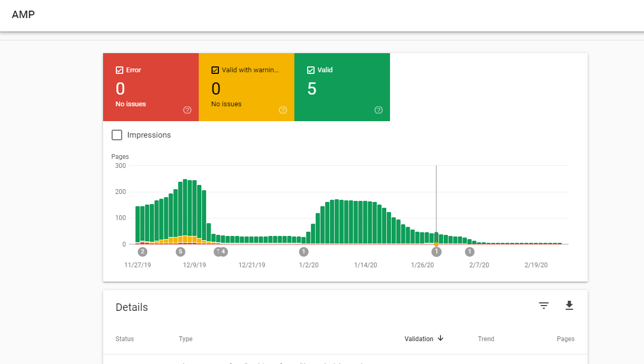644x364 pixels.
Task: Click annotation marker near 1/2/20
Action: coord(303,252)
